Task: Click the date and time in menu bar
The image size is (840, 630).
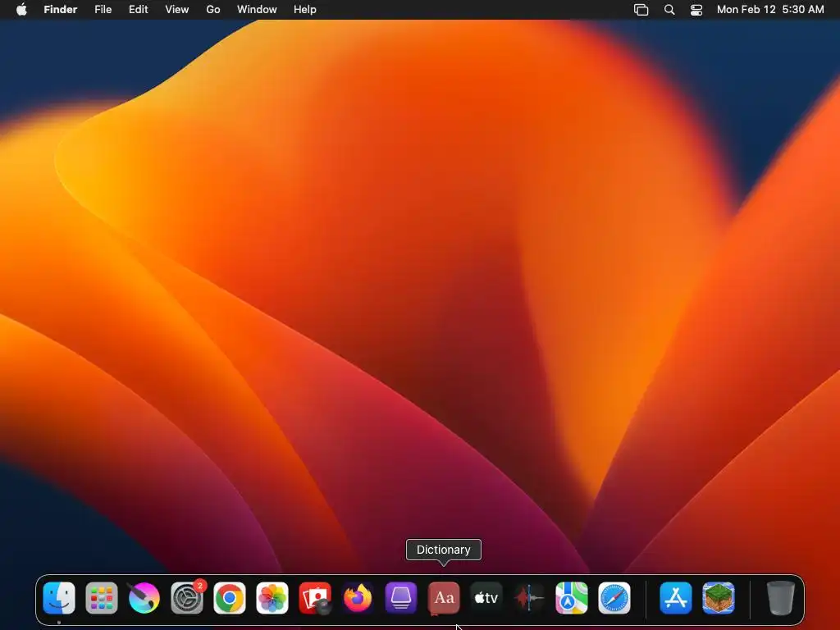Action: 770,10
